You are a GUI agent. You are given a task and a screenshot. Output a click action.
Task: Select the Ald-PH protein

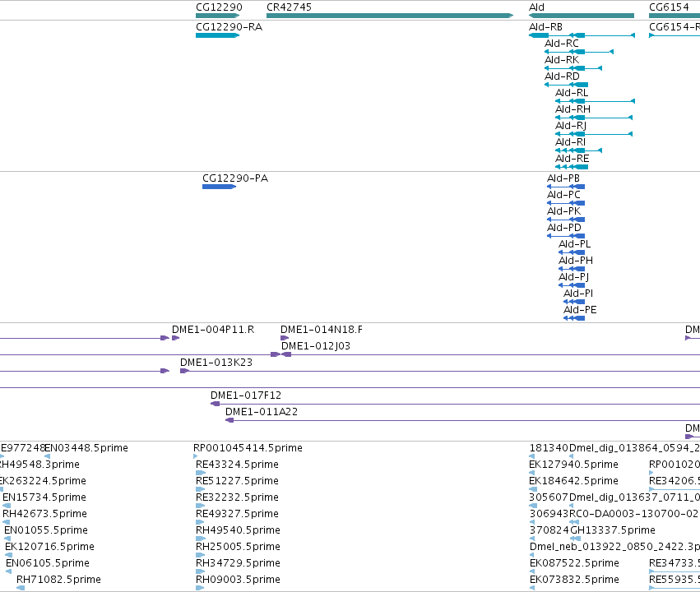coord(572,269)
